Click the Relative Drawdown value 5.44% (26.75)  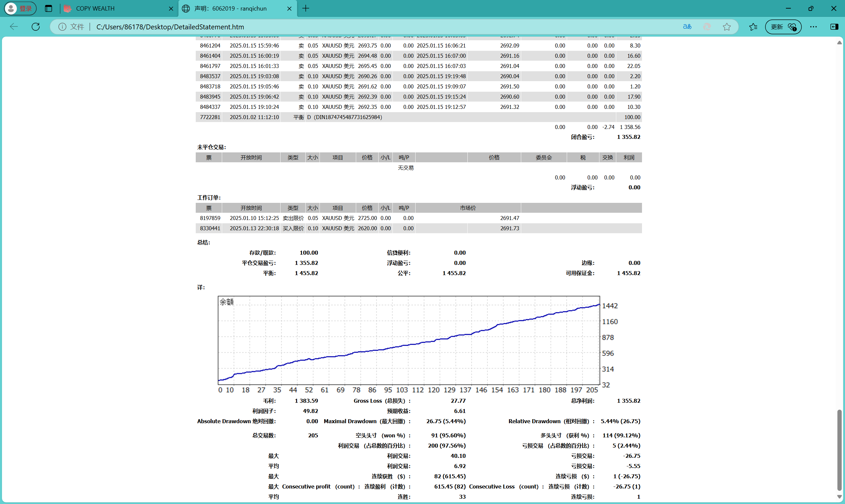point(621,421)
